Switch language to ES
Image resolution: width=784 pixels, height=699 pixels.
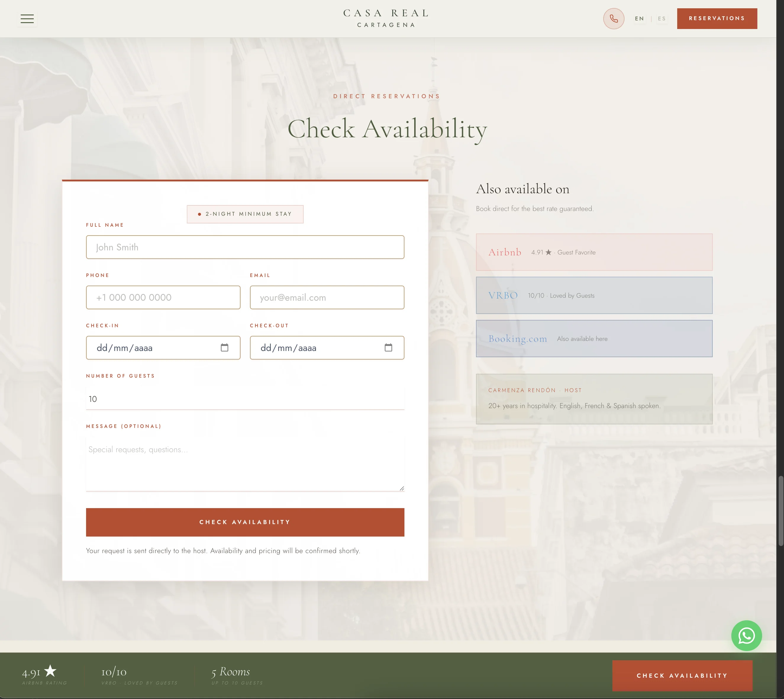tap(662, 18)
